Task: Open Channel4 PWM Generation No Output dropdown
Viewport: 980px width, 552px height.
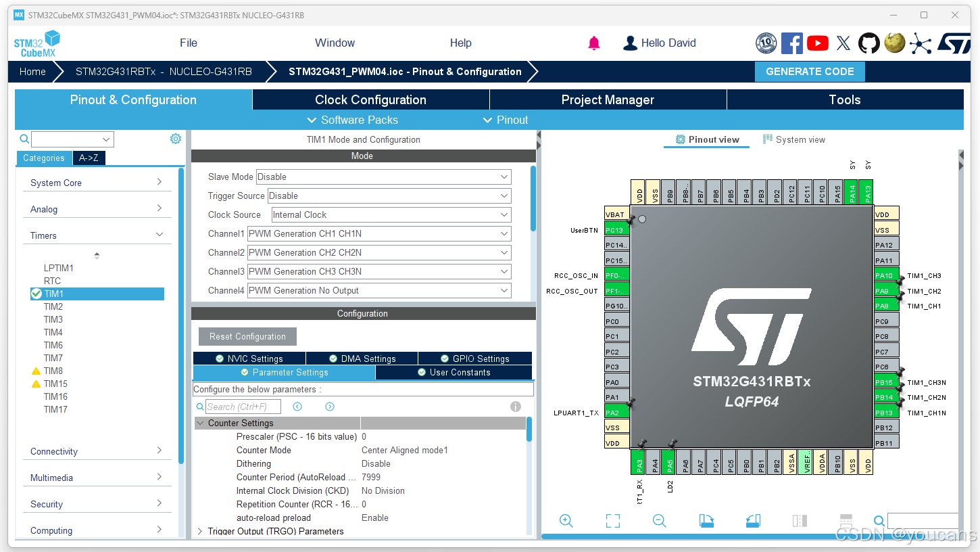Action: [379, 290]
